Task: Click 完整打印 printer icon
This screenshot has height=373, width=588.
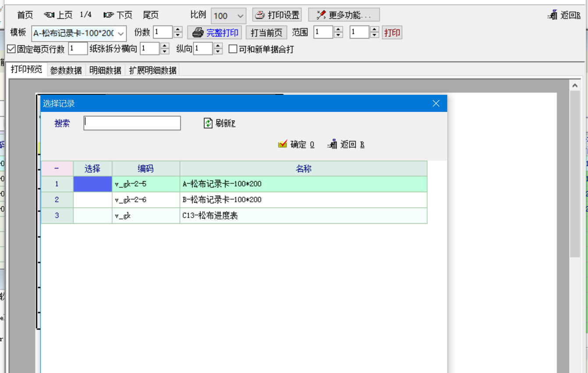Action: point(198,32)
